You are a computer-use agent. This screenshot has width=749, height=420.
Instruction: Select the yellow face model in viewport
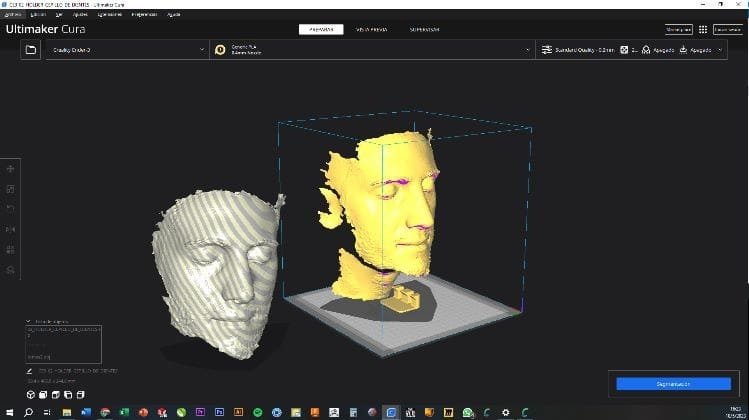coord(382,210)
